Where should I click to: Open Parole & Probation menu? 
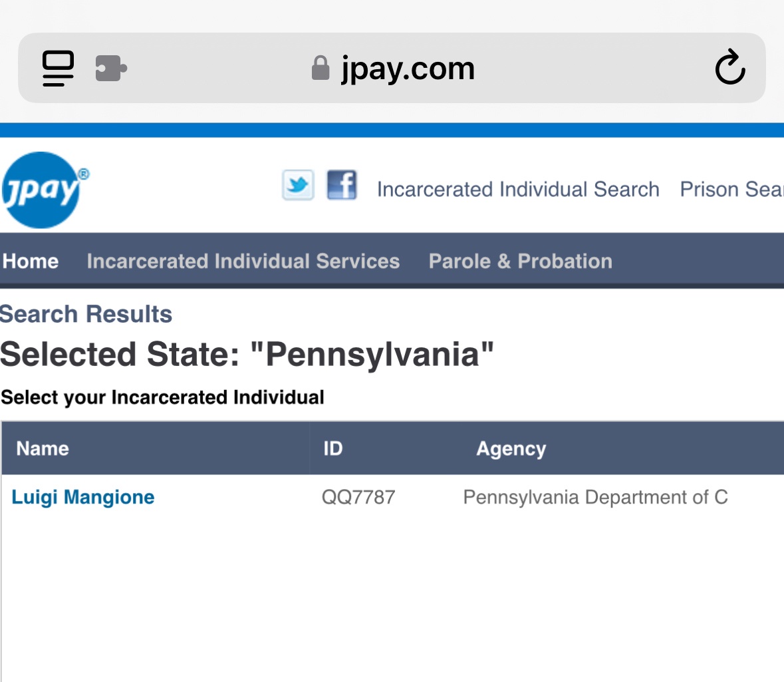521,261
